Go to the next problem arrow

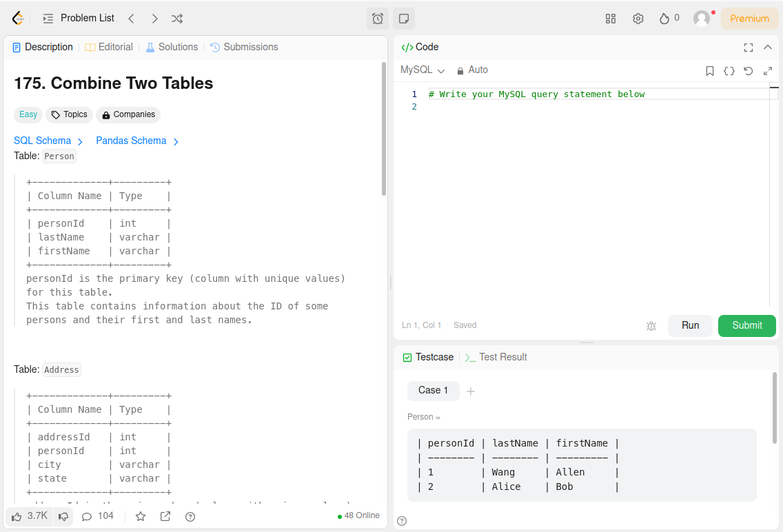pyautogui.click(x=155, y=19)
